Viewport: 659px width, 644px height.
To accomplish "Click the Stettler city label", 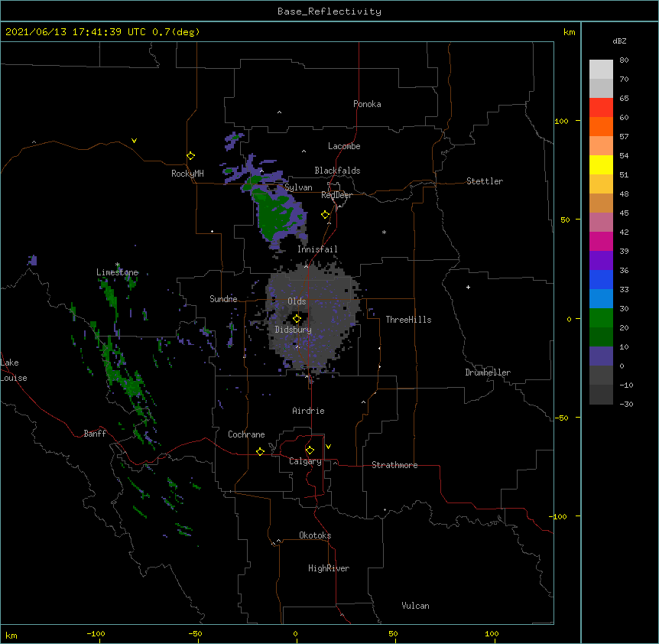I will (x=485, y=181).
